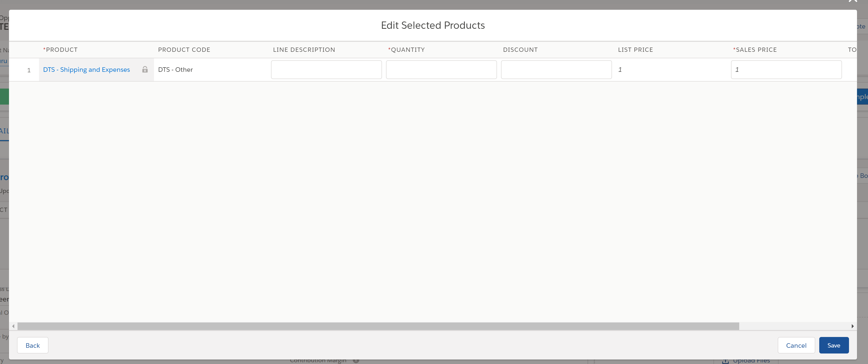868x364 pixels.
Task: Go Back to product selection
Action: [33, 345]
